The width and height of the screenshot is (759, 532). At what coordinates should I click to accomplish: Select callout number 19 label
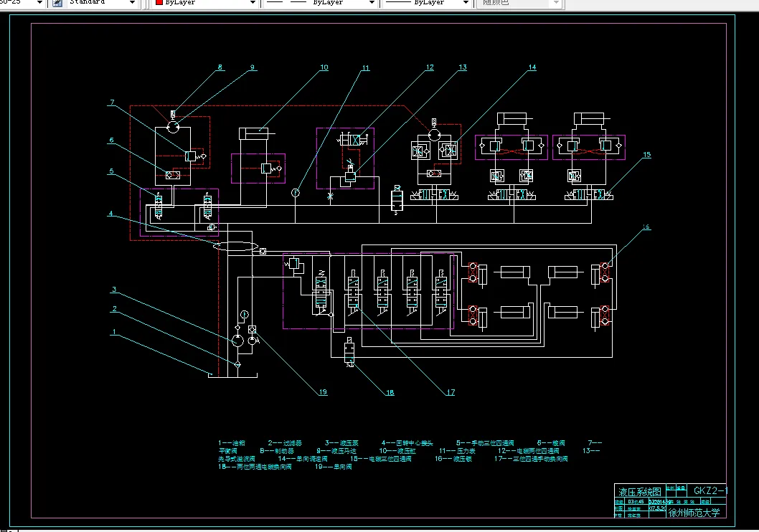click(323, 391)
